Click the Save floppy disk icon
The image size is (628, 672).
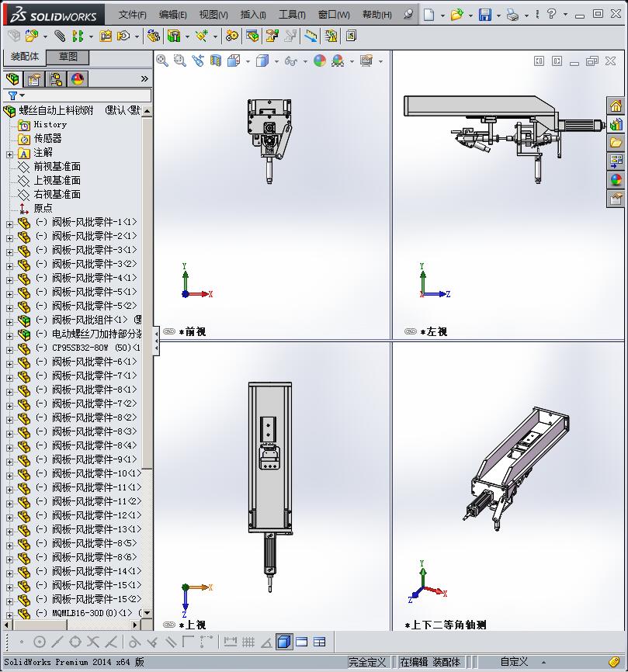click(x=485, y=15)
